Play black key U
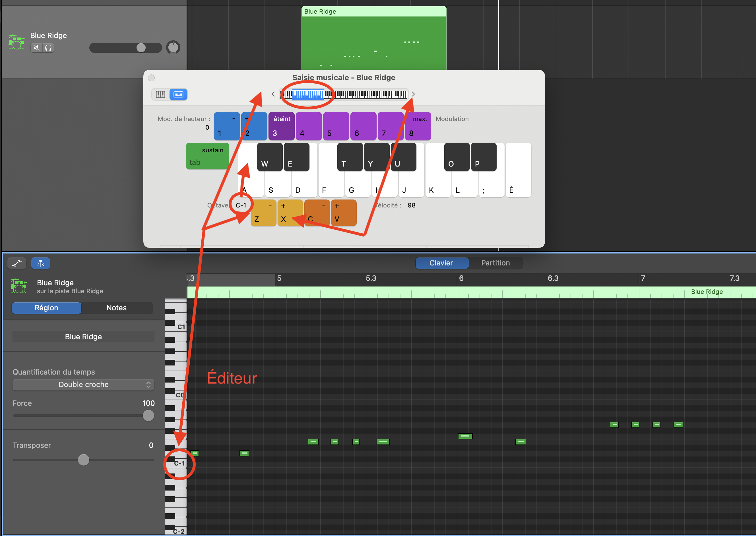 404,157
